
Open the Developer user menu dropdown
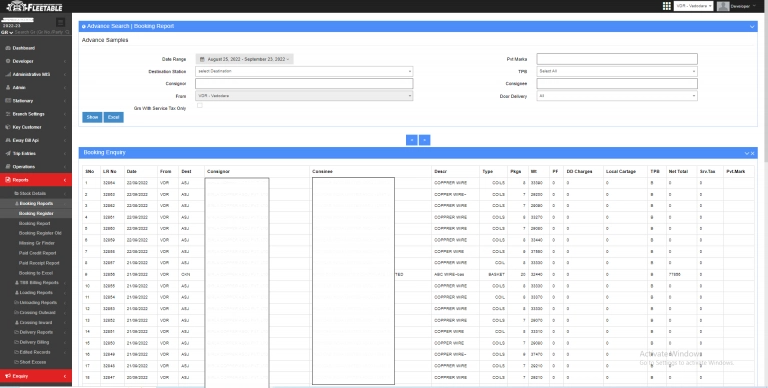pyautogui.click(x=743, y=6)
